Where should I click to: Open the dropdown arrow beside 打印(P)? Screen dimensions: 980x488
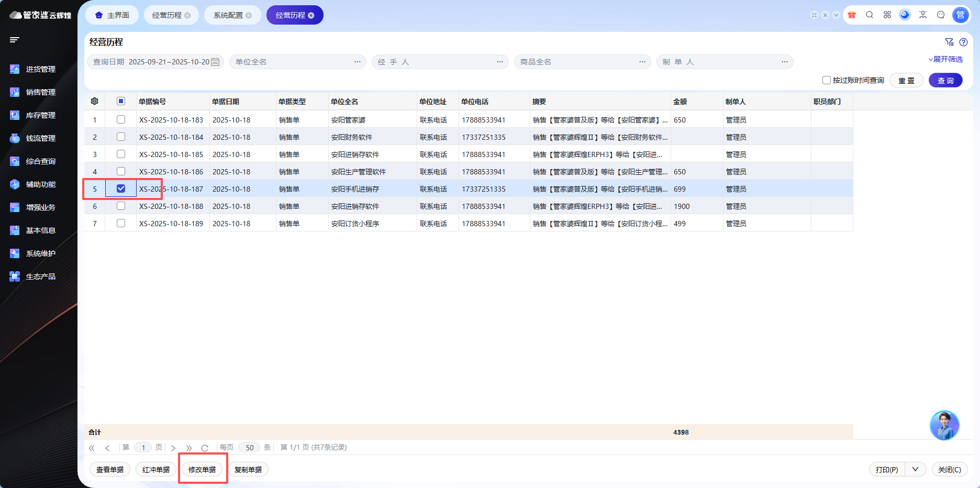tap(916, 469)
